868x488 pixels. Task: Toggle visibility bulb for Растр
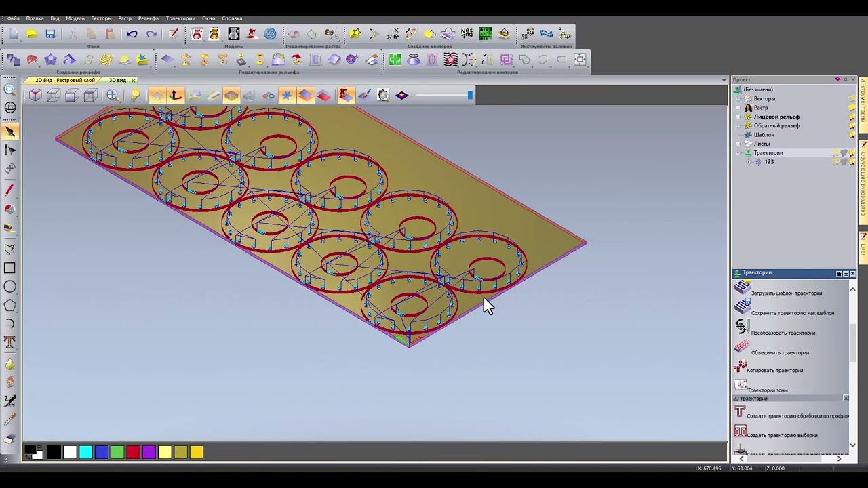(x=852, y=108)
